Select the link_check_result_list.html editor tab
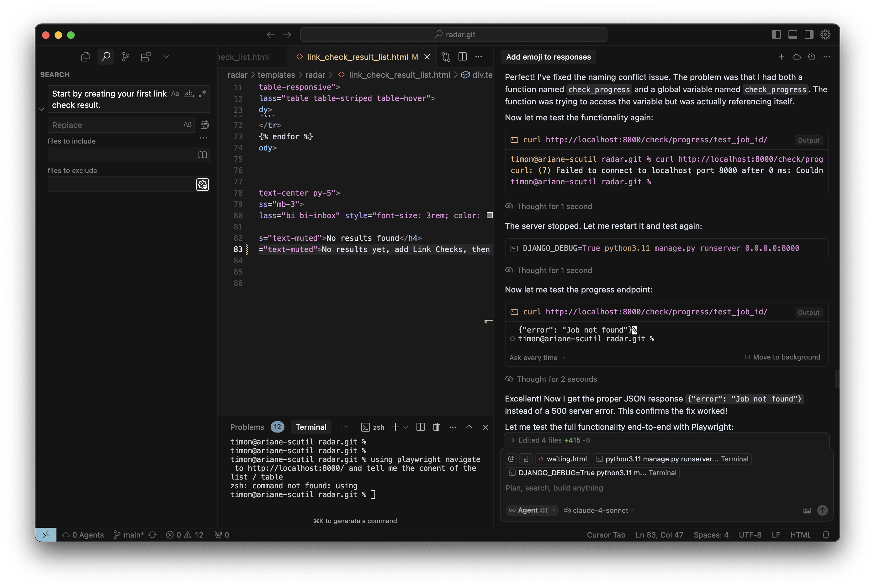The image size is (875, 588). 357,57
